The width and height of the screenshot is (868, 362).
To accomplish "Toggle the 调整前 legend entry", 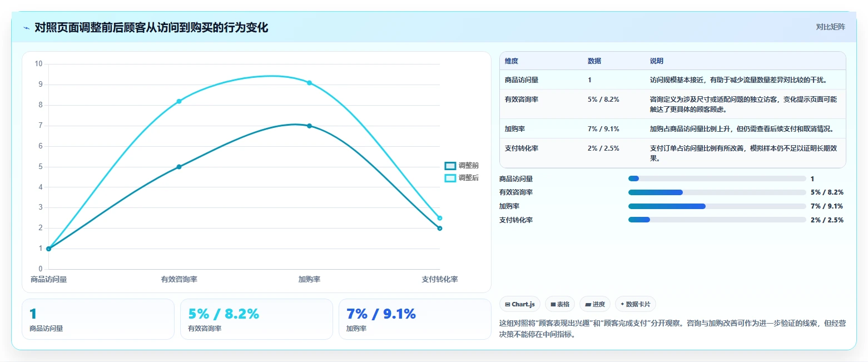I will [x=462, y=166].
